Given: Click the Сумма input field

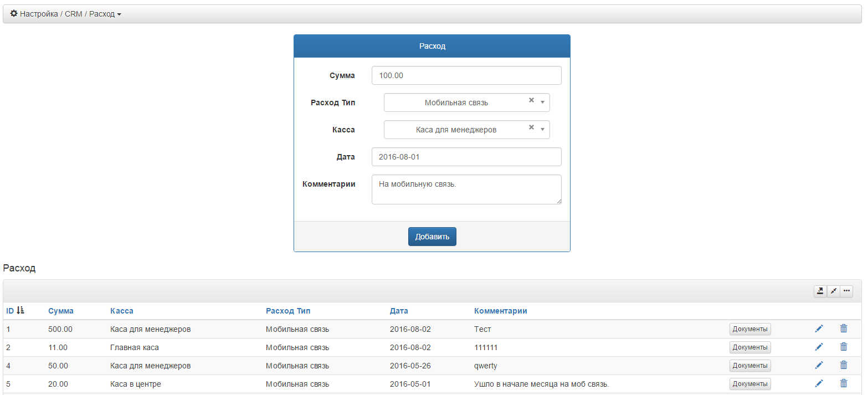Looking at the screenshot, I should click(466, 75).
